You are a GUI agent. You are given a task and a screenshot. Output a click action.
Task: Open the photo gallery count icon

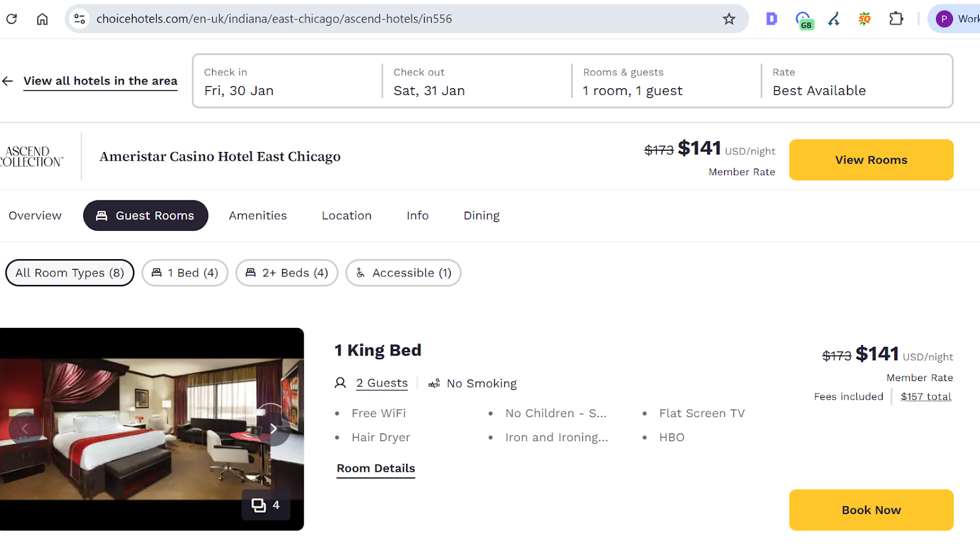click(266, 505)
